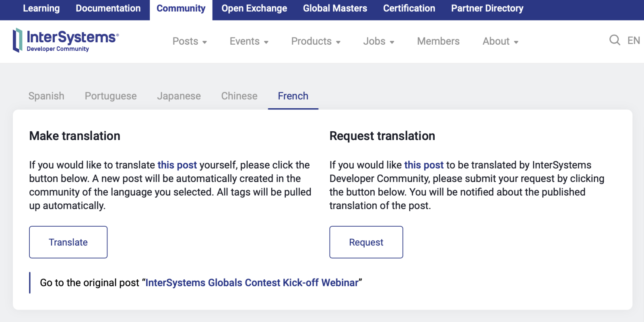644x322 pixels.
Task: Click the InterSystems Developer Community logo
Action: click(x=66, y=41)
